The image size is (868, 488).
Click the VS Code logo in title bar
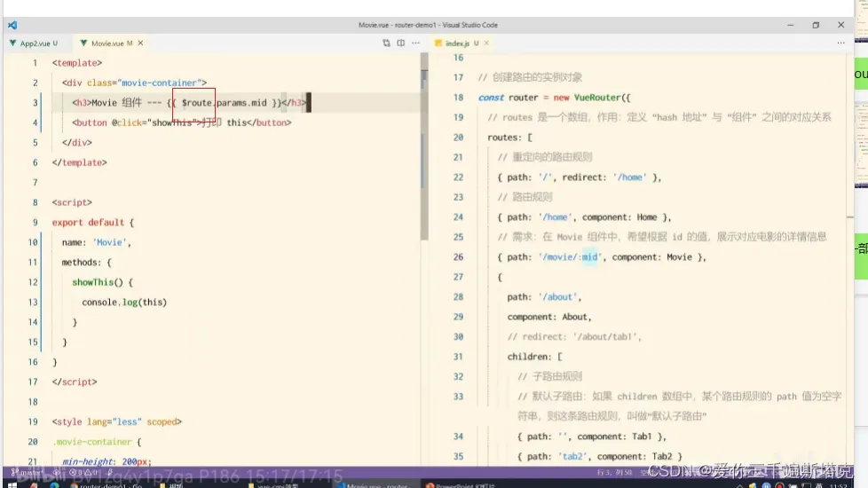12,25
